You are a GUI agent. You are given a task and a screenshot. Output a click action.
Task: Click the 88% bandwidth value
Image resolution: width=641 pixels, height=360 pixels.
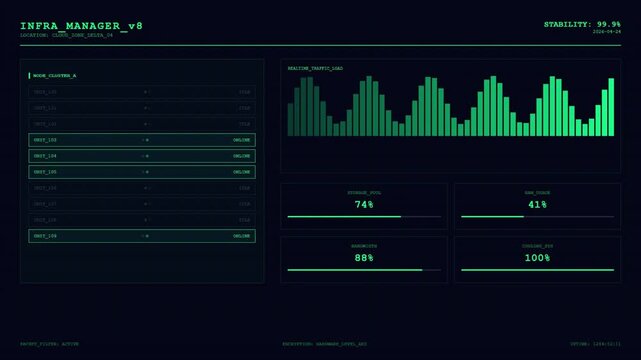click(x=364, y=258)
